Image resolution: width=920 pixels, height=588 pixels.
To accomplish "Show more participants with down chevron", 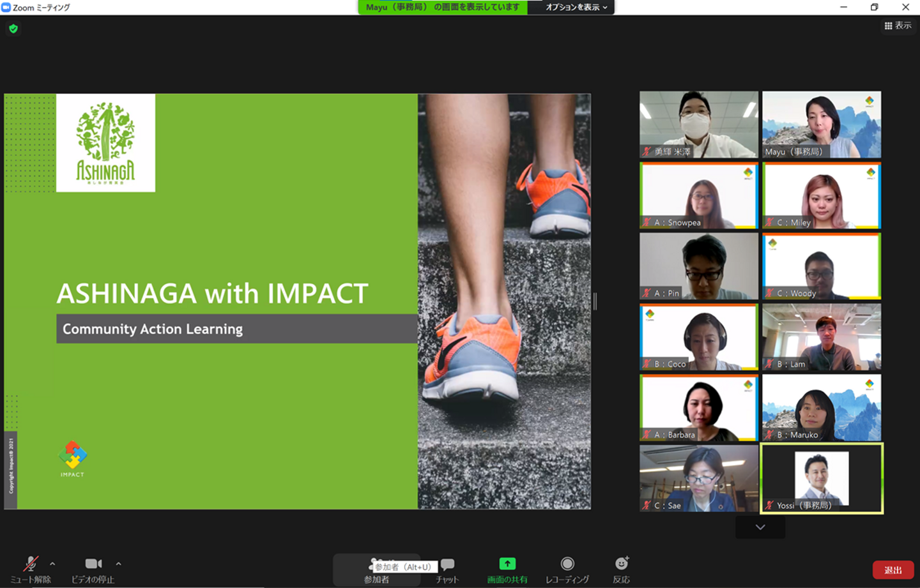I will coord(760,527).
